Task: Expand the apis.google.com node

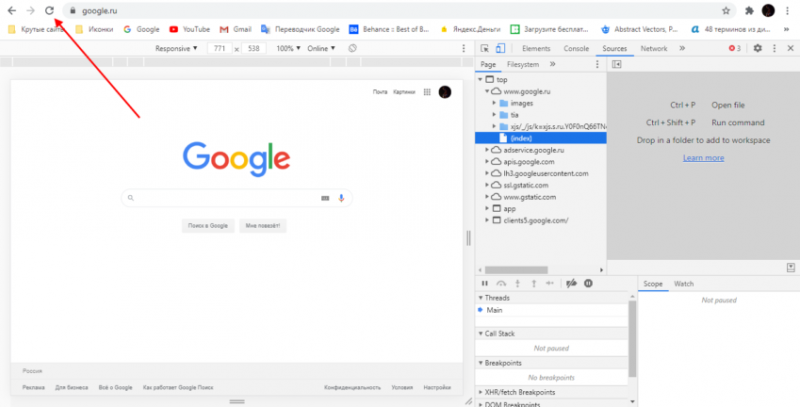Action: pyautogui.click(x=487, y=162)
